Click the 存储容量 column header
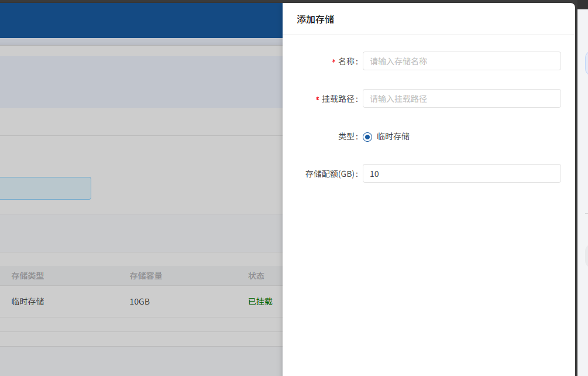The image size is (588, 376). [x=146, y=276]
